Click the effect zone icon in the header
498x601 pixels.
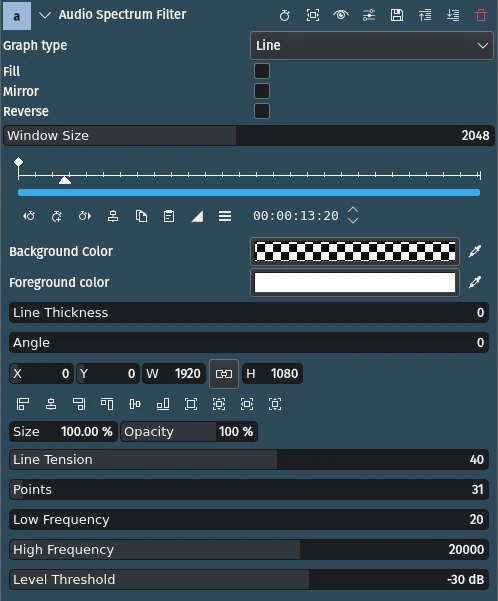coord(313,15)
